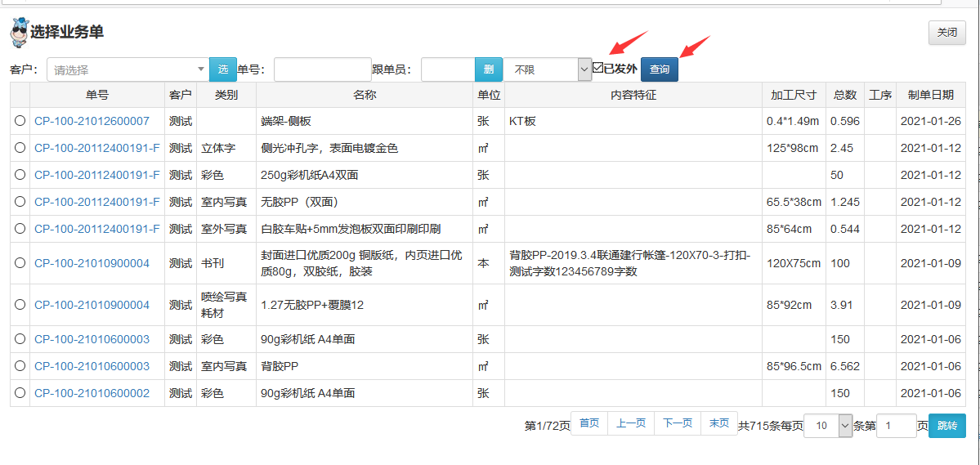The image size is (980, 465).
Task: Focus the page number input showing 1
Action: tap(897, 426)
